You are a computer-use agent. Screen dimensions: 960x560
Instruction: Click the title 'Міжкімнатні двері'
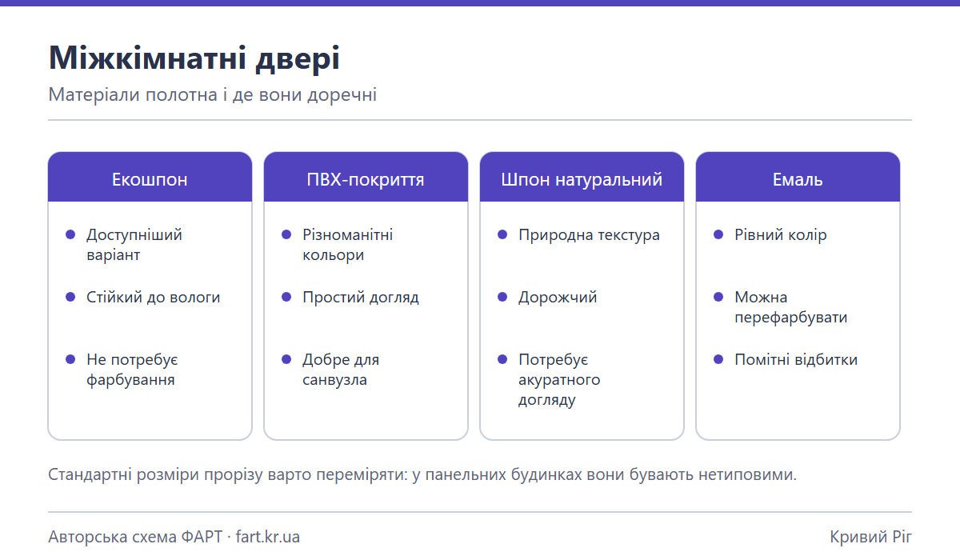point(194,59)
